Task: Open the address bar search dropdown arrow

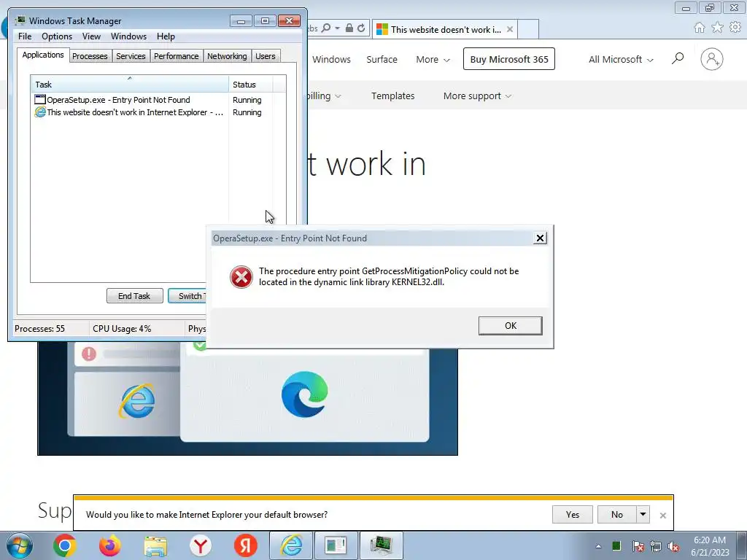Action: (x=337, y=28)
